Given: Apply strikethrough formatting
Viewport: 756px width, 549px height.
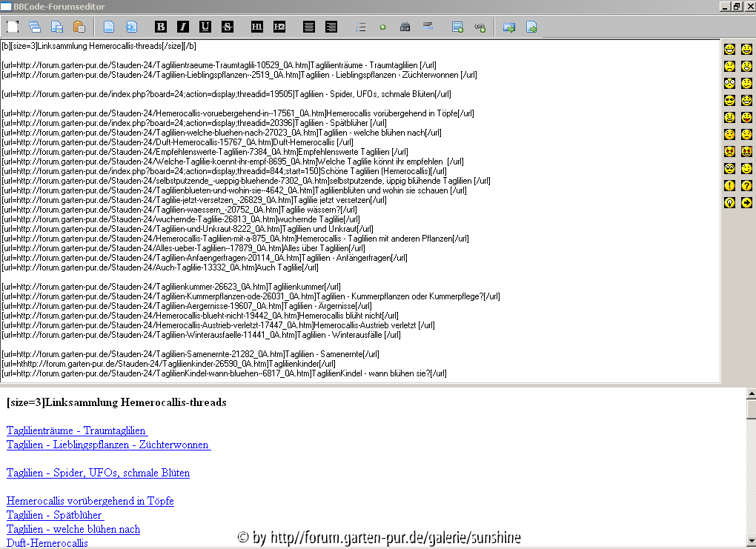Looking at the screenshot, I should (x=228, y=27).
